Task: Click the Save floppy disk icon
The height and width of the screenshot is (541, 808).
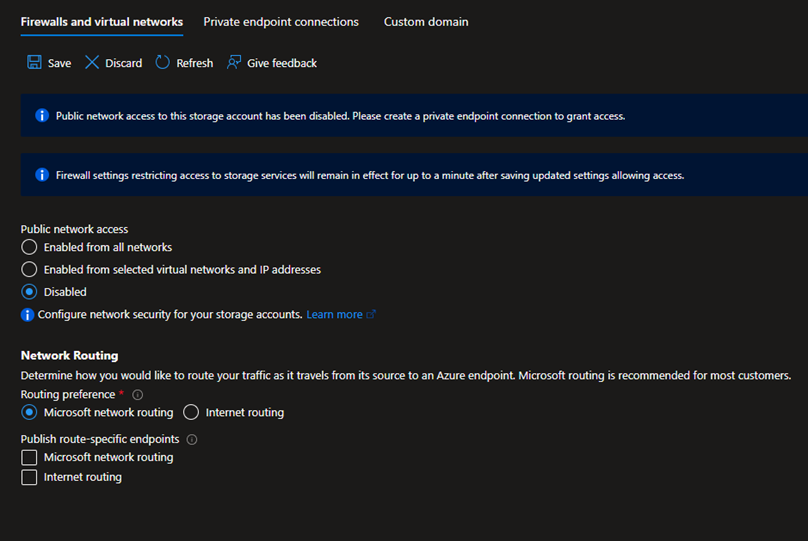Action: [x=34, y=62]
